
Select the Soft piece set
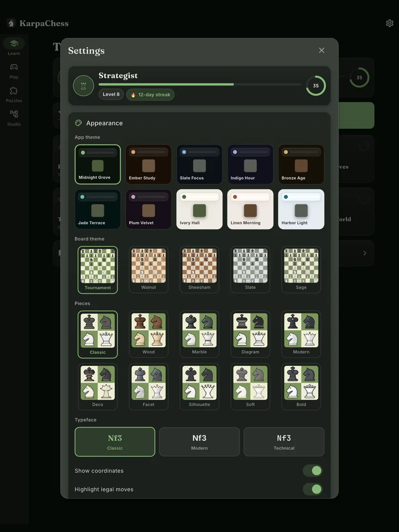(x=250, y=387)
